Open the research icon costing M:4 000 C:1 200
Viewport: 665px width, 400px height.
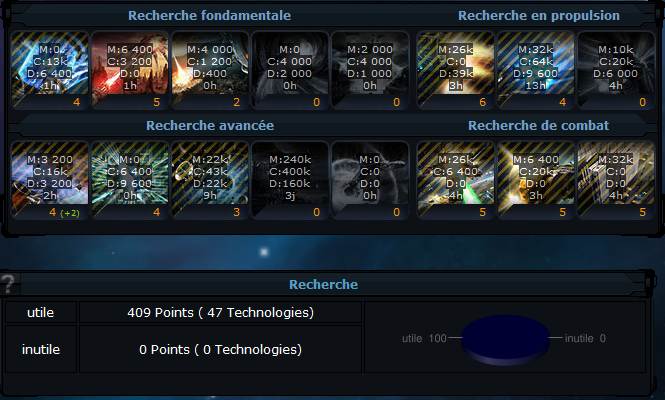click(210, 70)
